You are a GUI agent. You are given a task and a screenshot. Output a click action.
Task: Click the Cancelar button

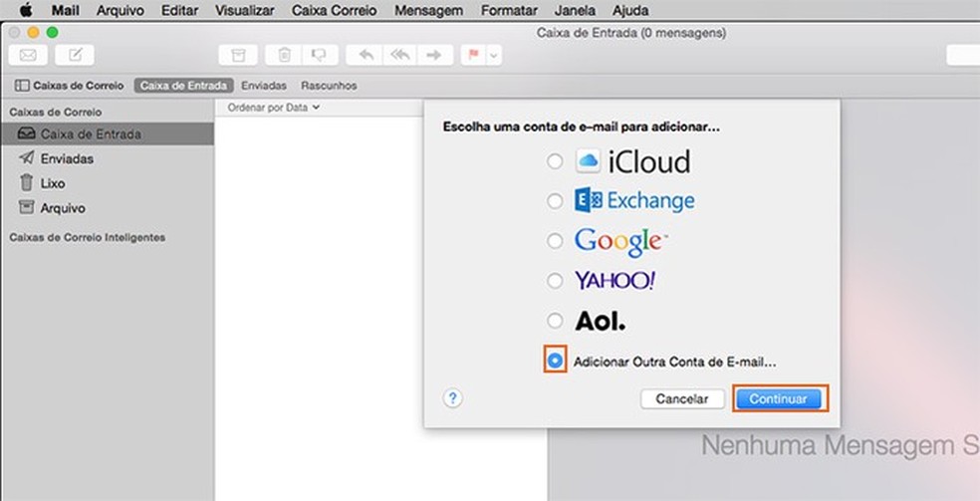682,398
